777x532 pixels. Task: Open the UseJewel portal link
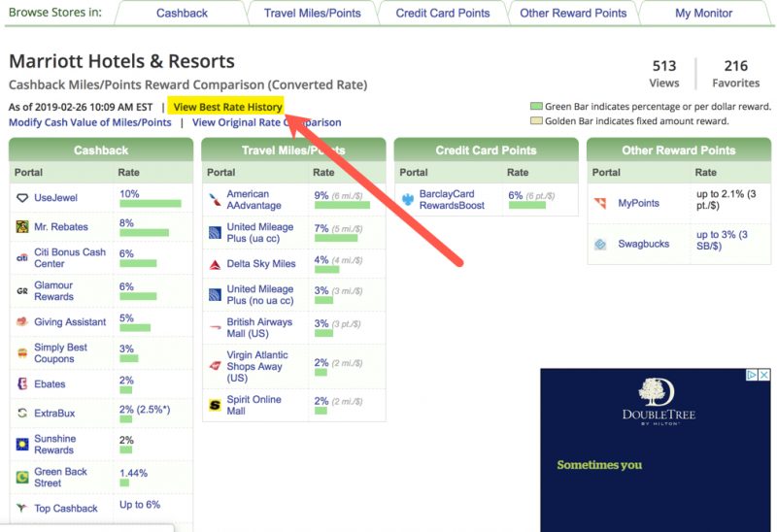pos(55,198)
